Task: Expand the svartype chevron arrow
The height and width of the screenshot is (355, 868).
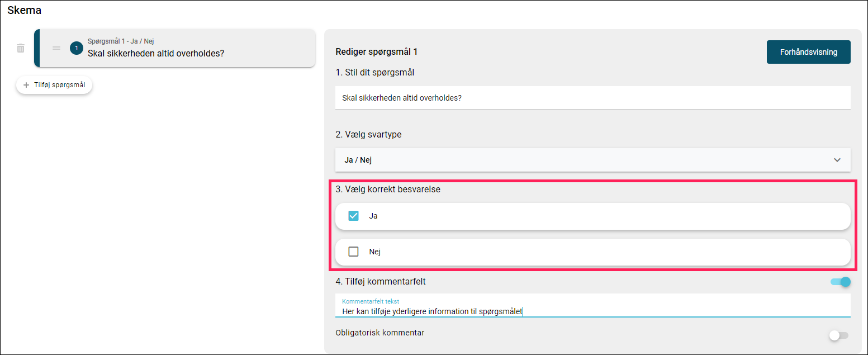Action: [837, 160]
